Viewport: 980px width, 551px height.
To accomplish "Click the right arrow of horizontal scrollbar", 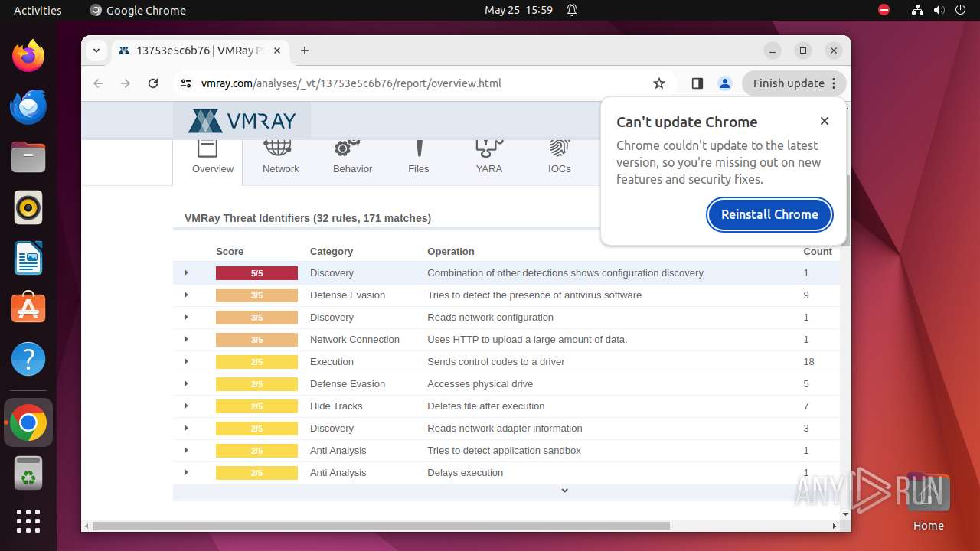I will [x=835, y=526].
